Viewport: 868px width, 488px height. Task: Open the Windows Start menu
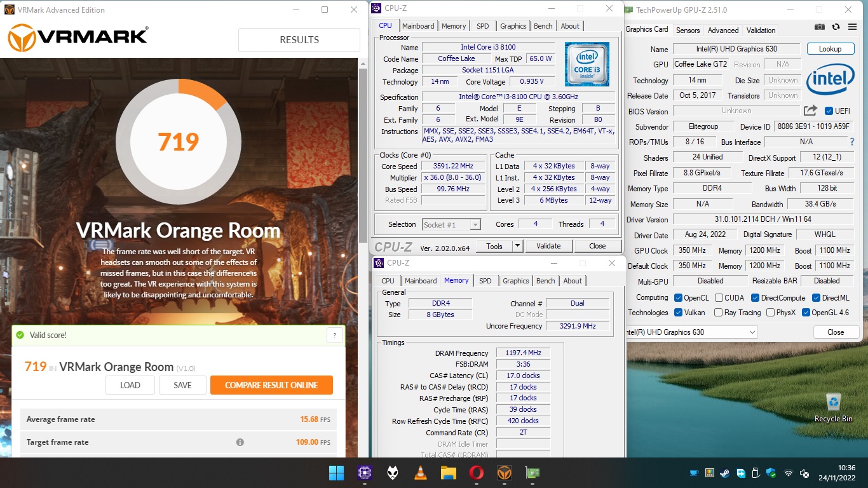click(x=336, y=473)
